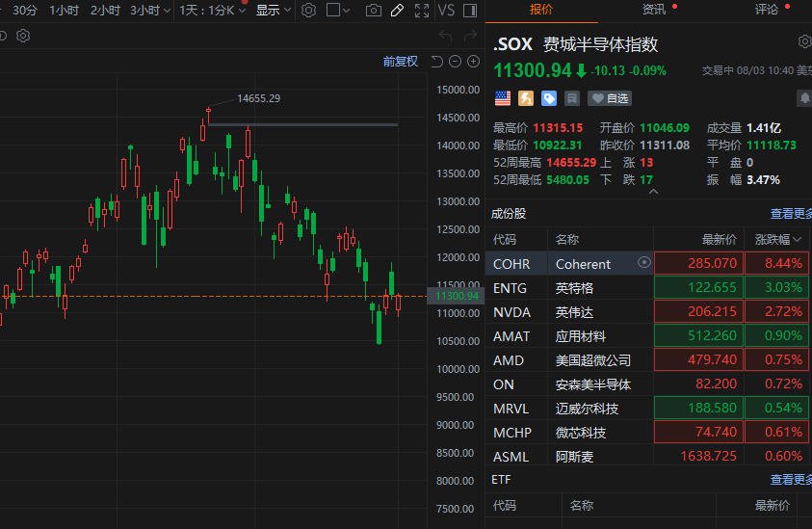The height and width of the screenshot is (529, 812).
Task: Click the 14655.29 high price label on chart
Action: [258, 98]
